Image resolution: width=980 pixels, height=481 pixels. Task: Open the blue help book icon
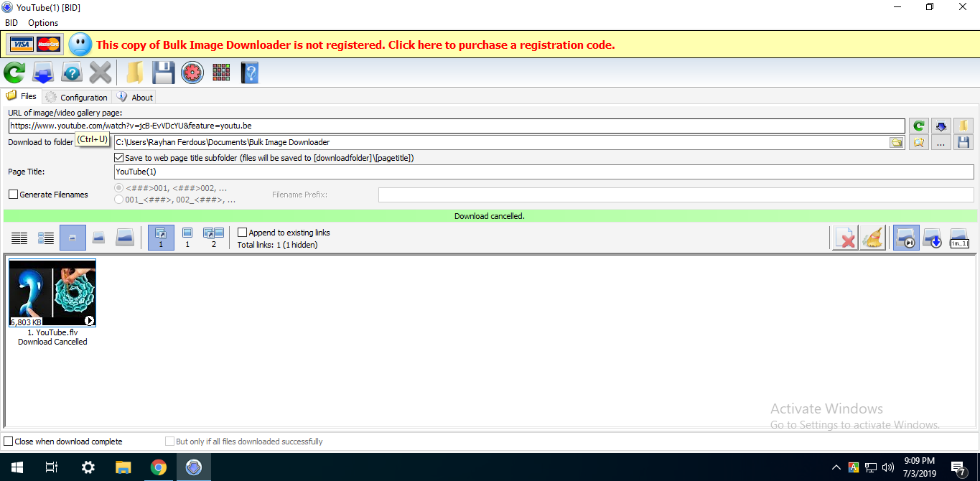pyautogui.click(x=249, y=73)
